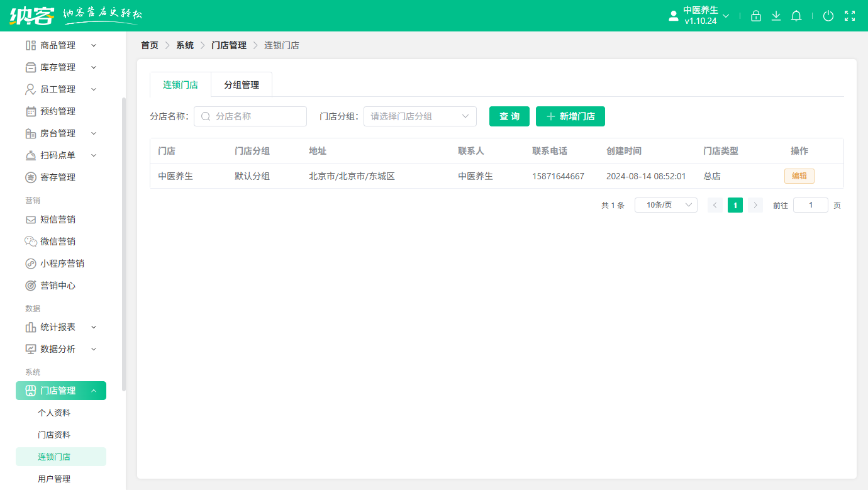The image size is (868, 490).
Task: Click 编辑 for 中医养生 store
Action: [x=799, y=176]
